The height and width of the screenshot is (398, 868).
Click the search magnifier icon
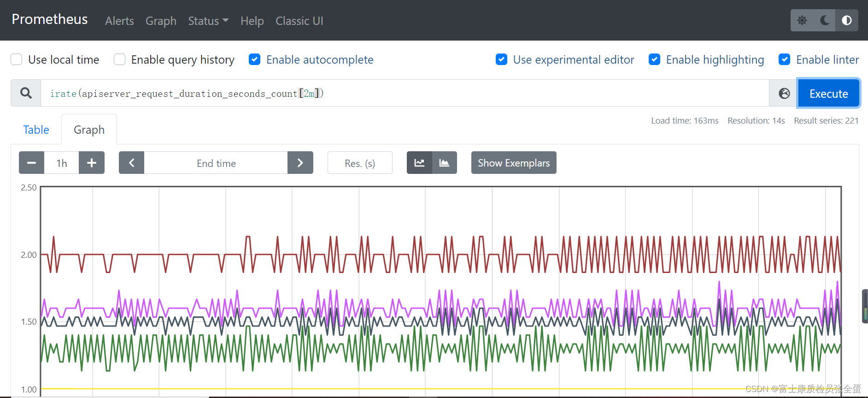pyautogui.click(x=26, y=93)
